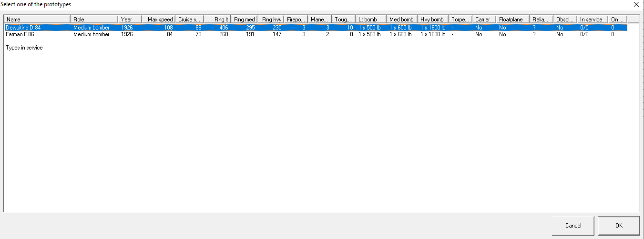Click In service 0/0 for Farman F.86
The width and height of the screenshot is (644, 239).
click(x=584, y=34)
